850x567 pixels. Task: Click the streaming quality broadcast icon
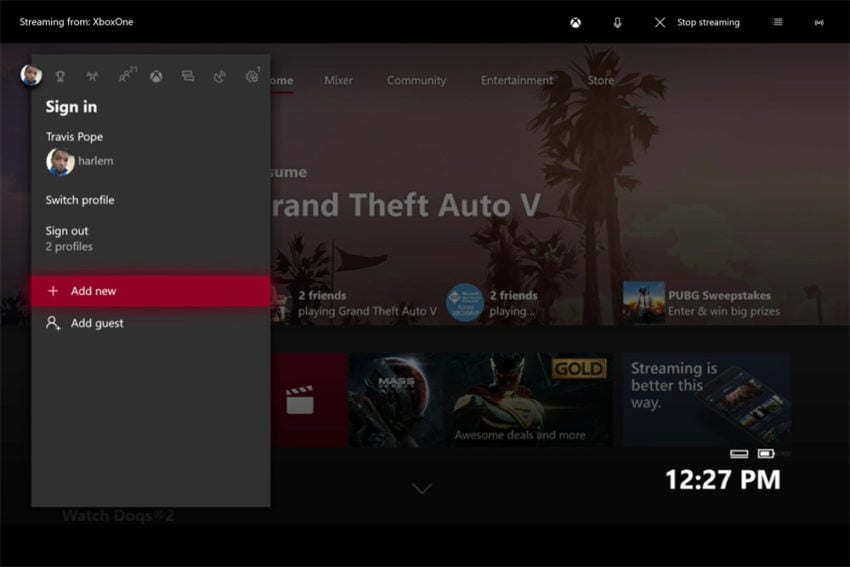(819, 22)
